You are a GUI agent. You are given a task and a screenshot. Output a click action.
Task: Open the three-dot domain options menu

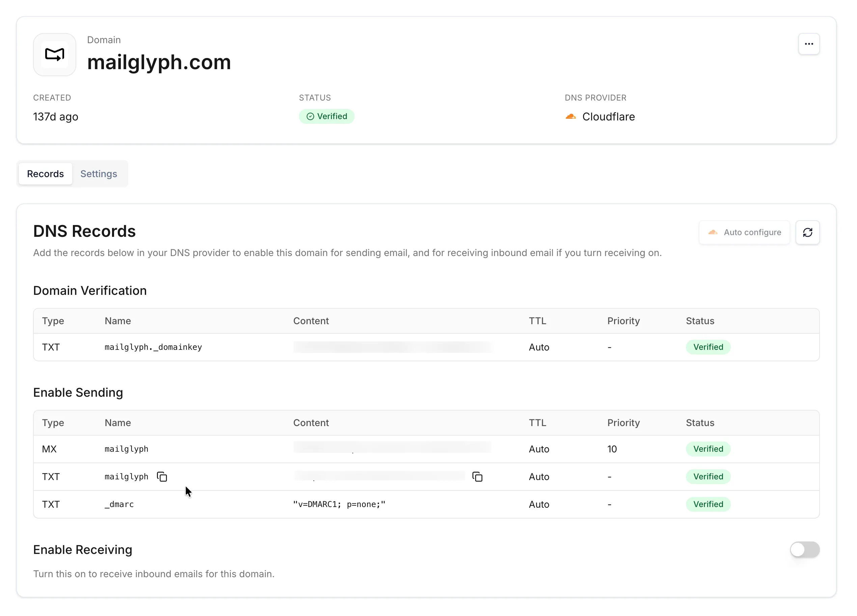(x=809, y=44)
